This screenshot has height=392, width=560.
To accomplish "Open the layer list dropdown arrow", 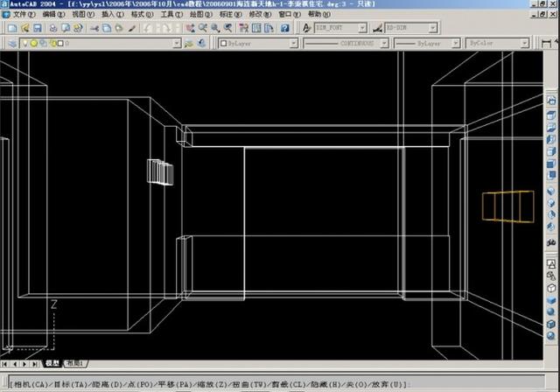I will (177, 44).
